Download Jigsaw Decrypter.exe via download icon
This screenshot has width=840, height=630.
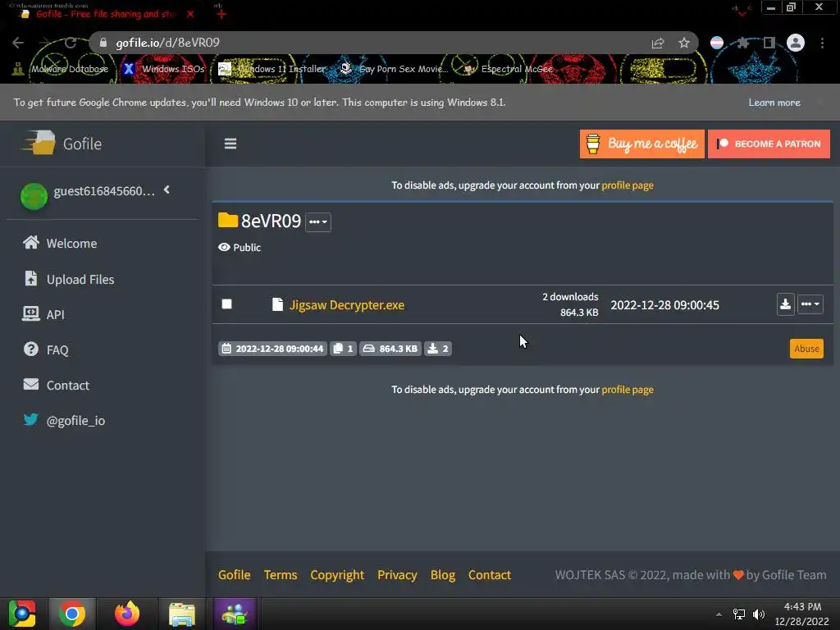pos(785,304)
